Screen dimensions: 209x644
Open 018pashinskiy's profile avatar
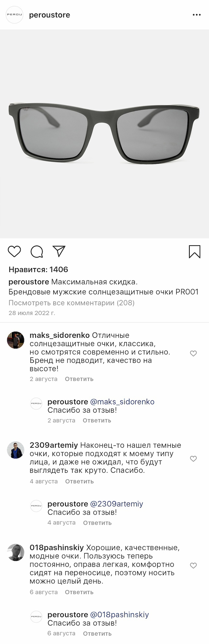16,552
